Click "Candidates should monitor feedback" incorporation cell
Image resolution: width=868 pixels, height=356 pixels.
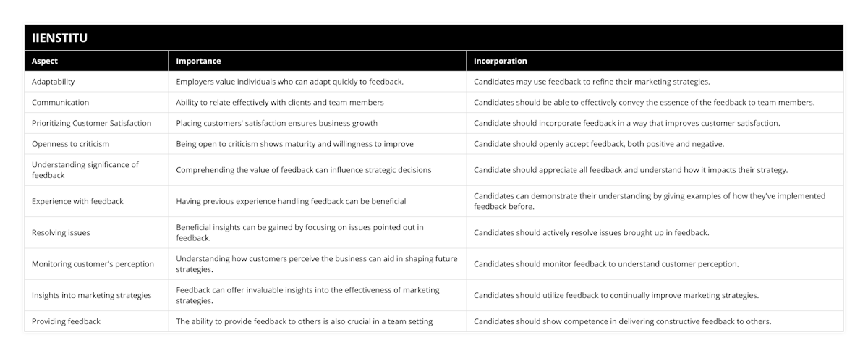click(x=605, y=264)
